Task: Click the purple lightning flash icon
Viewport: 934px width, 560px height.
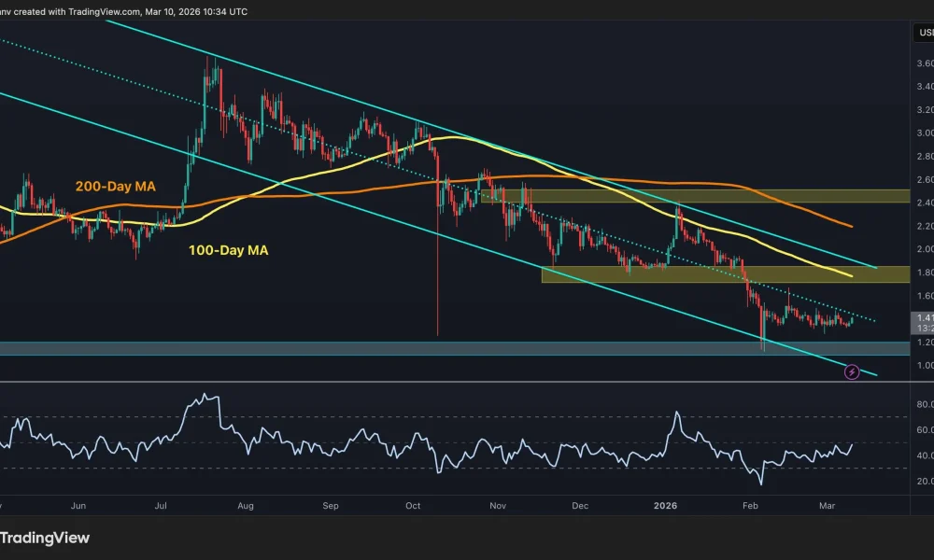Action: point(853,371)
